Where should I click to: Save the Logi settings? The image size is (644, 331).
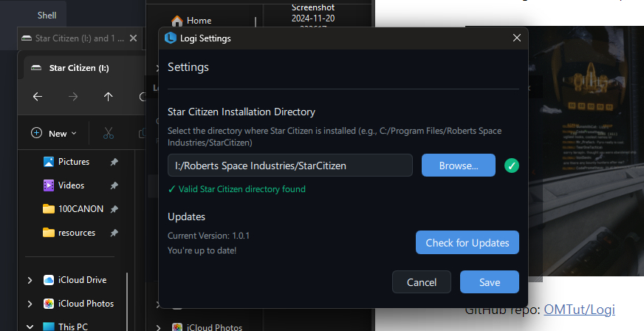(x=489, y=282)
